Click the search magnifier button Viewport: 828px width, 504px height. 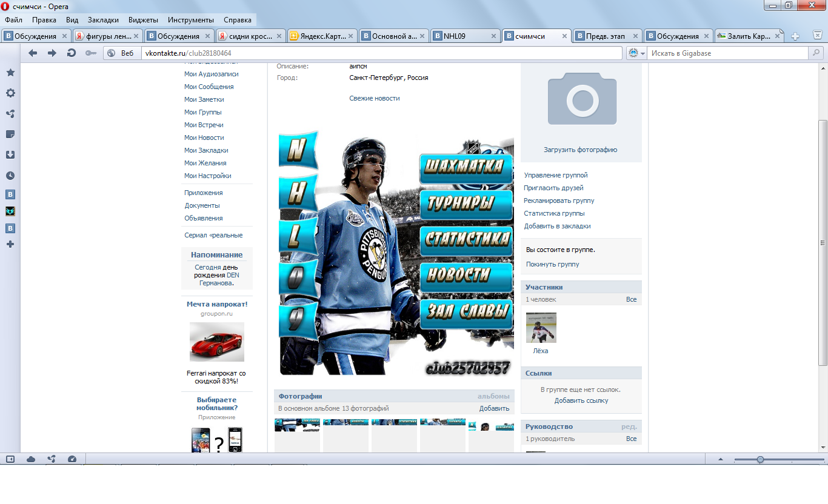click(816, 53)
